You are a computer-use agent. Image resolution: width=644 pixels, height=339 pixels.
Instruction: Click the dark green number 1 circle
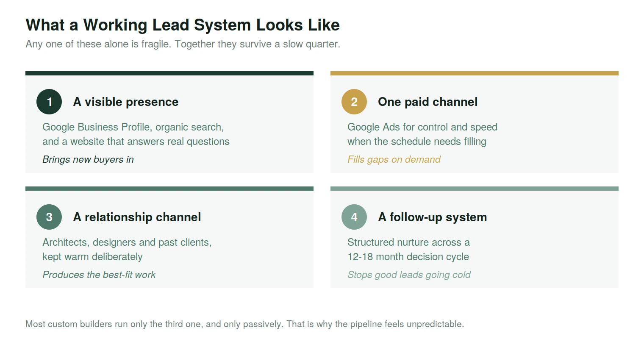pyautogui.click(x=49, y=102)
